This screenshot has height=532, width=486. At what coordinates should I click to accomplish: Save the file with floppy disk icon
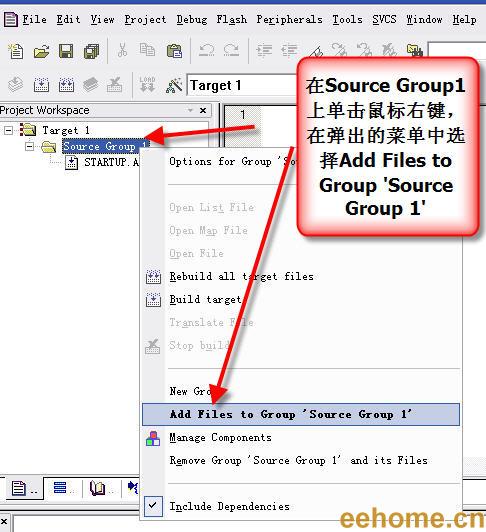tap(66, 52)
